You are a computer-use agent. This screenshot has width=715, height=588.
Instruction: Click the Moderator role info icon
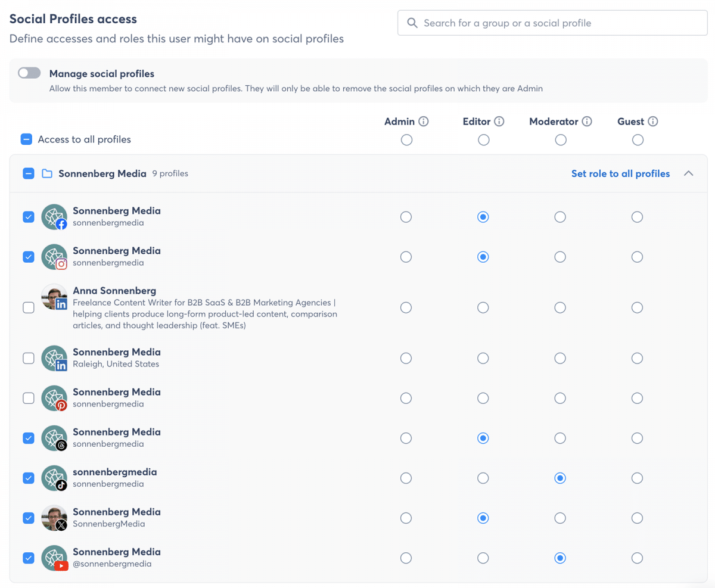pyautogui.click(x=587, y=122)
